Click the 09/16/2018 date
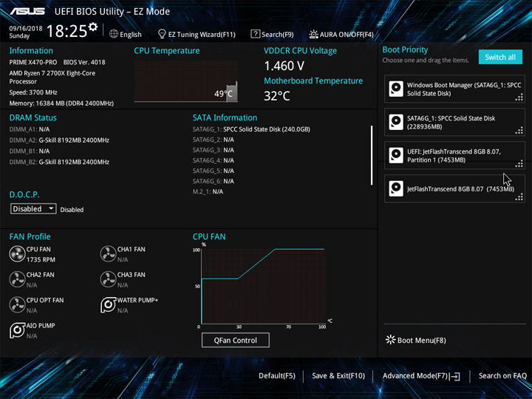The width and height of the screenshot is (532, 399). (x=26, y=29)
